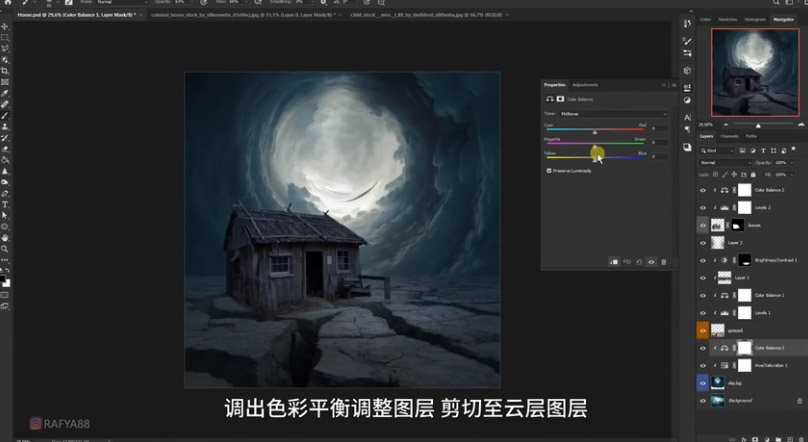Click the clip-to-layer icon in Properties
This screenshot has width=808, height=442.
tap(615, 262)
